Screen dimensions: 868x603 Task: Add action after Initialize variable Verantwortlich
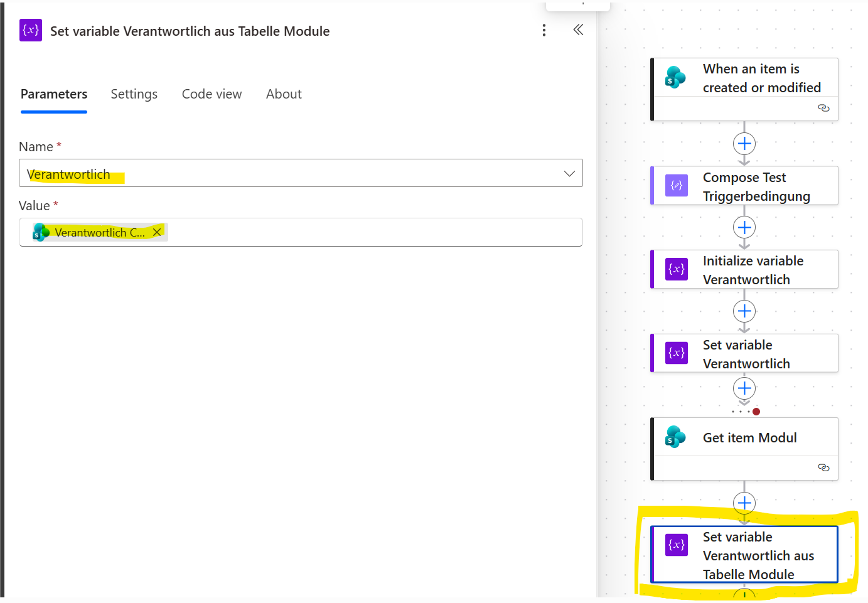point(744,311)
